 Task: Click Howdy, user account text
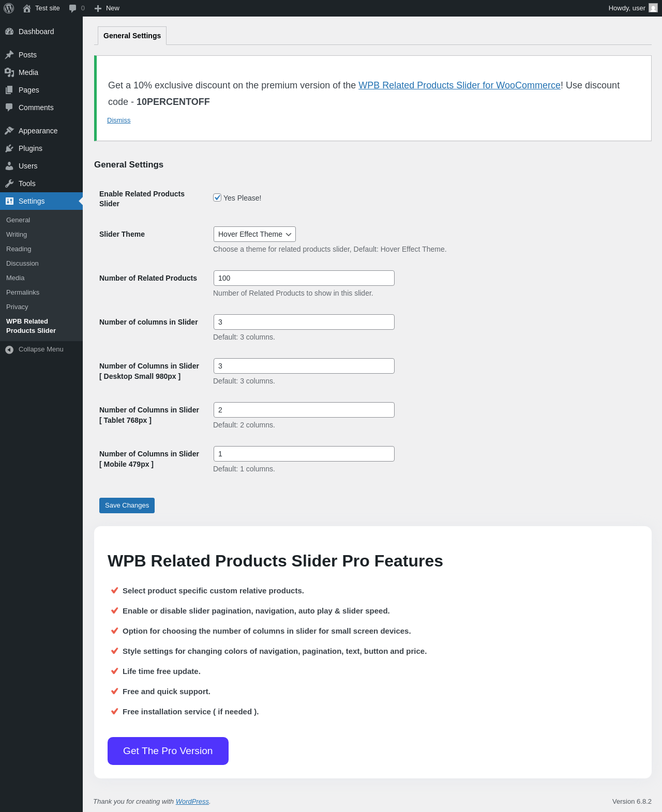[x=627, y=8]
